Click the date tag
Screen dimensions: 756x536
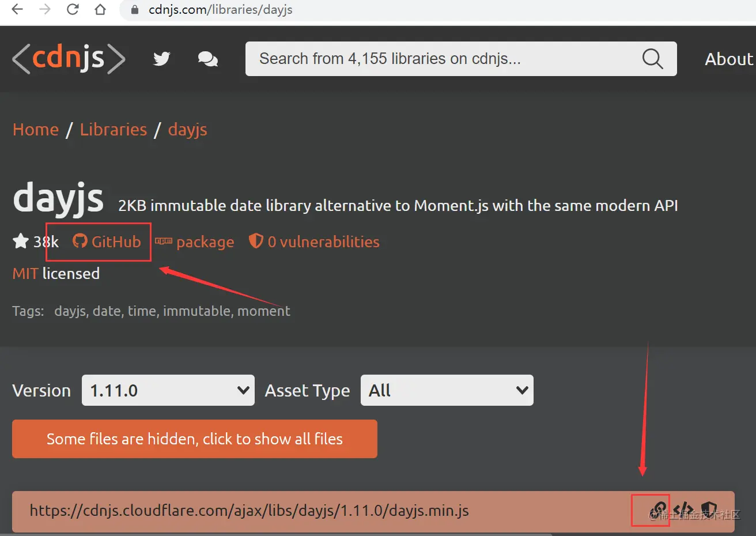[107, 311]
